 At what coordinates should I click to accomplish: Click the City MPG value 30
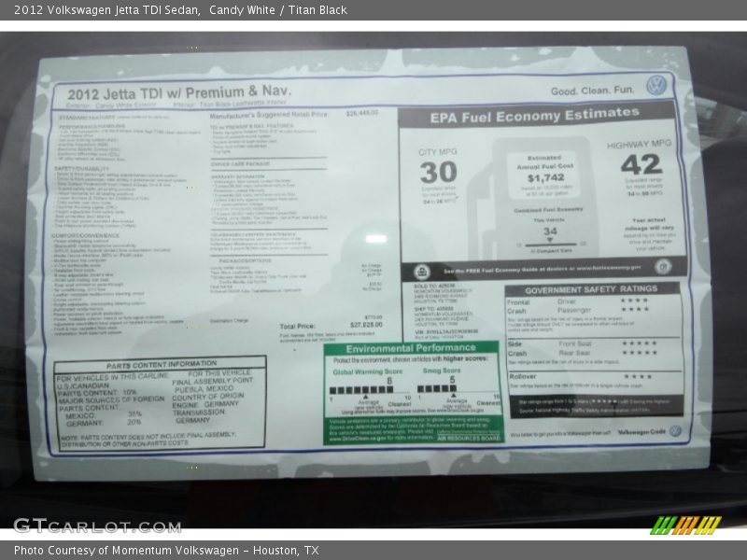click(438, 172)
